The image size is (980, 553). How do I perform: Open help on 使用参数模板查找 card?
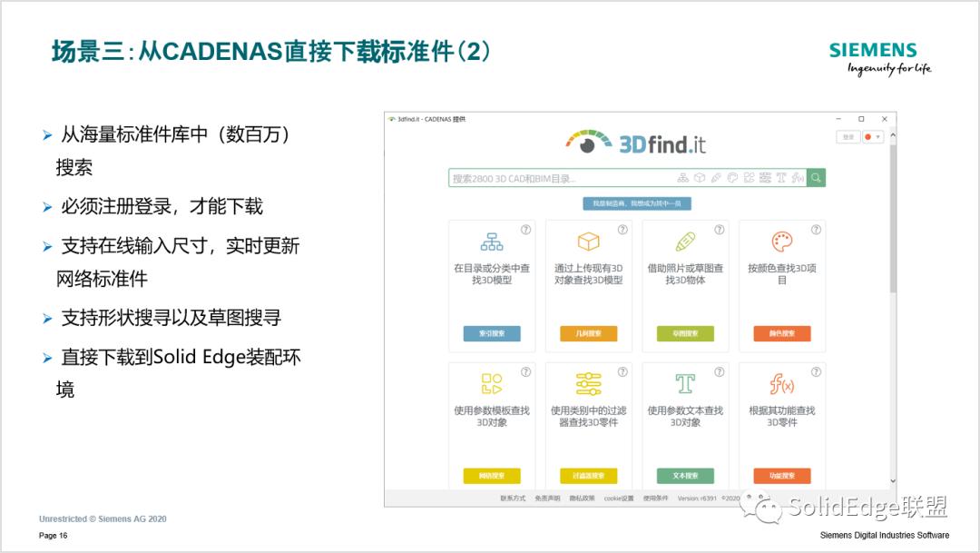[525, 371]
